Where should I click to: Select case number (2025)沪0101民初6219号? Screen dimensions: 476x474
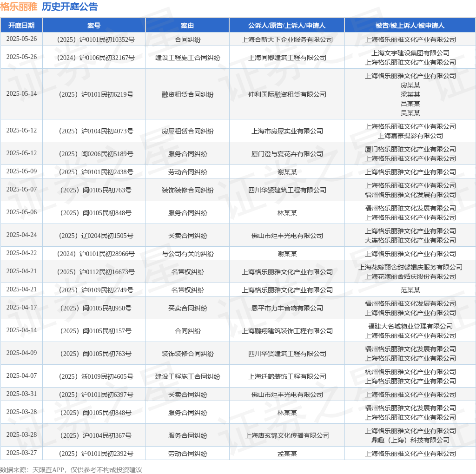(96, 94)
